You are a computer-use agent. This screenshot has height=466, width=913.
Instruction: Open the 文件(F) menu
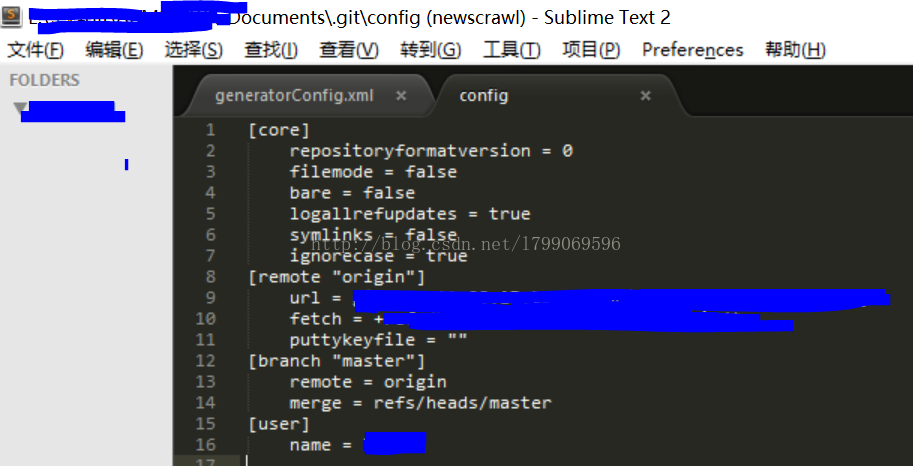point(36,50)
